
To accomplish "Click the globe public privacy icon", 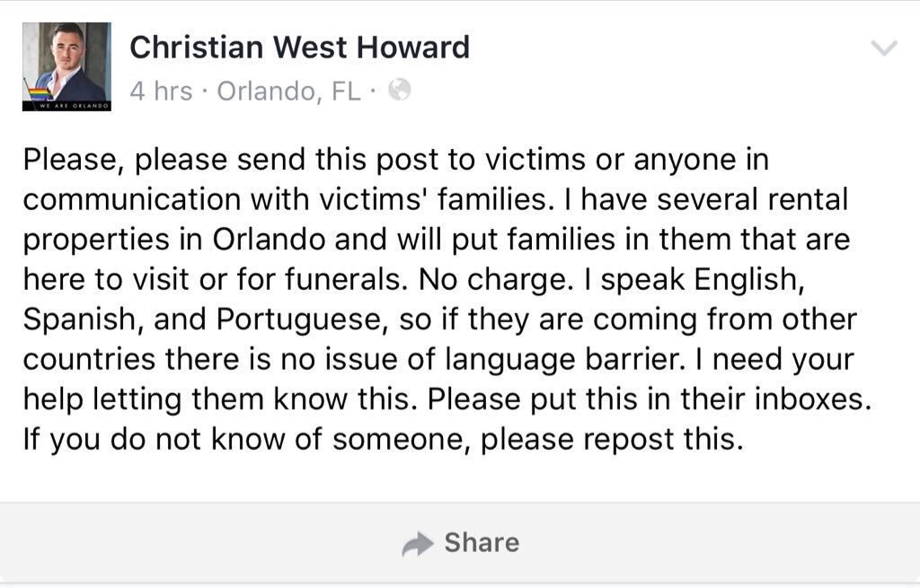I will point(399,90).
